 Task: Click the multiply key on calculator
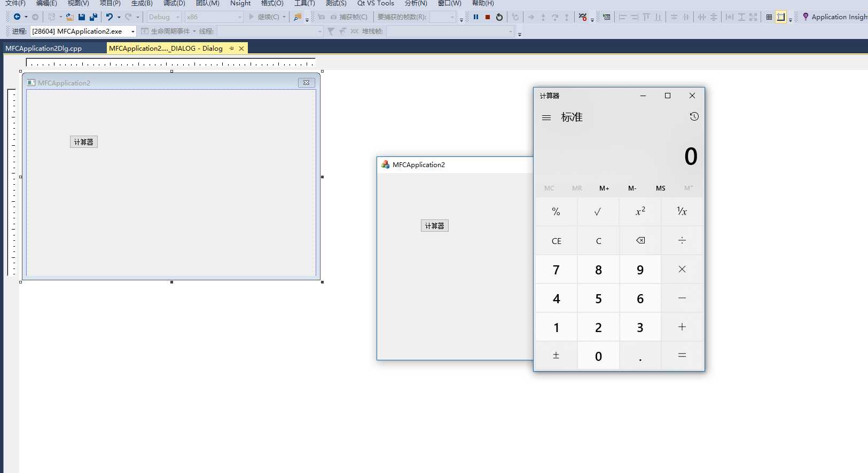(682, 269)
